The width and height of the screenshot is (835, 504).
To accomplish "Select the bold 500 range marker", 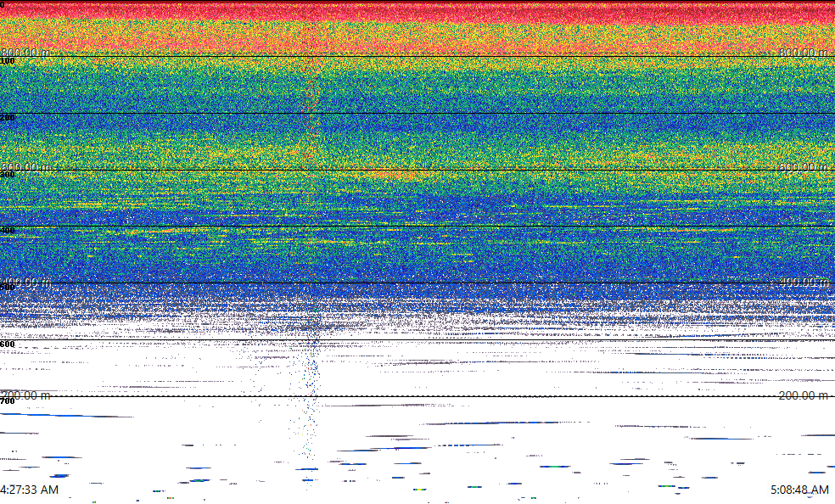I will [8, 288].
